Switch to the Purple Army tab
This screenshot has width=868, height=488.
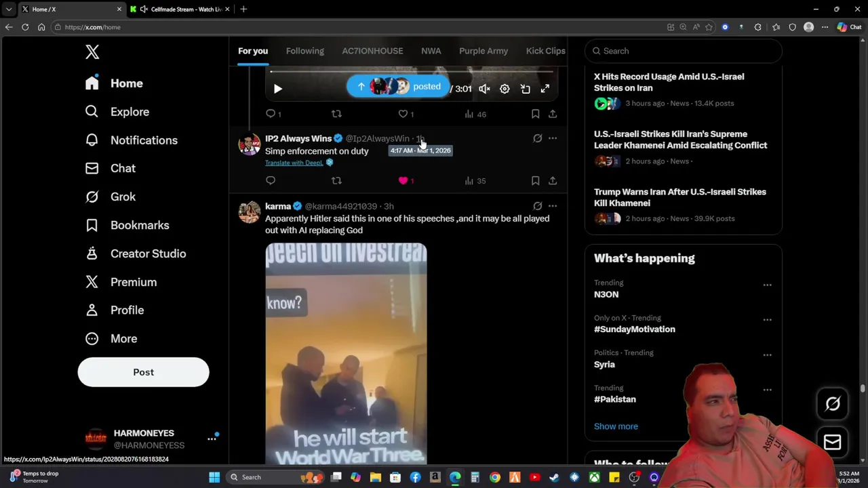[484, 51]
